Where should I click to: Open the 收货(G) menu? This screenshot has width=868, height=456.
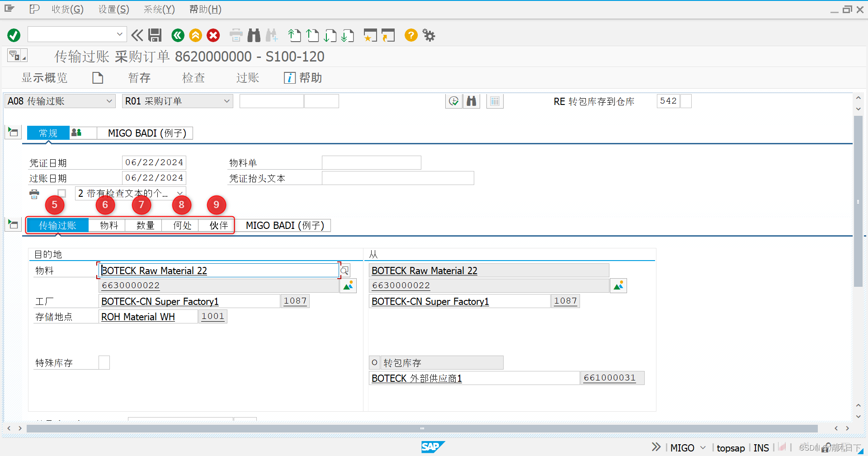tap(67, 9)
